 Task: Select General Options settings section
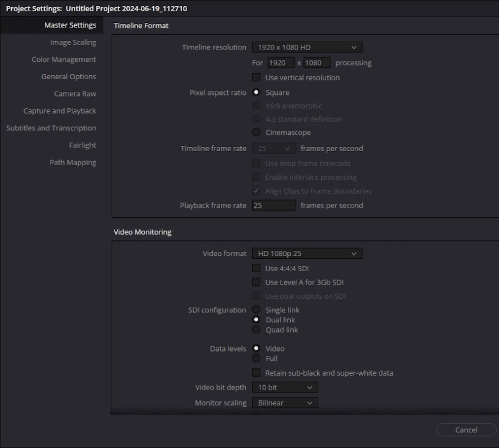tap(69, 76)
